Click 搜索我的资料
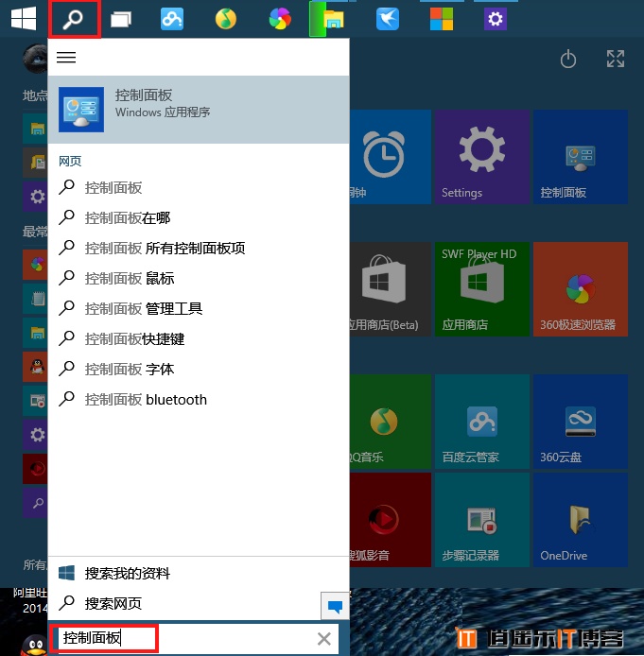The height and width of the screenshot is (656, 644). coord(199,573)
